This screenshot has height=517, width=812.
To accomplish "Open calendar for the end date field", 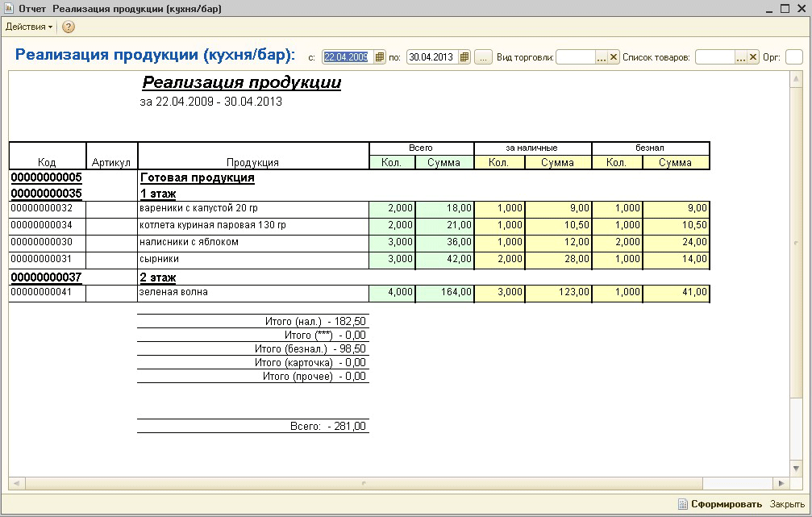I will (464, 57).
